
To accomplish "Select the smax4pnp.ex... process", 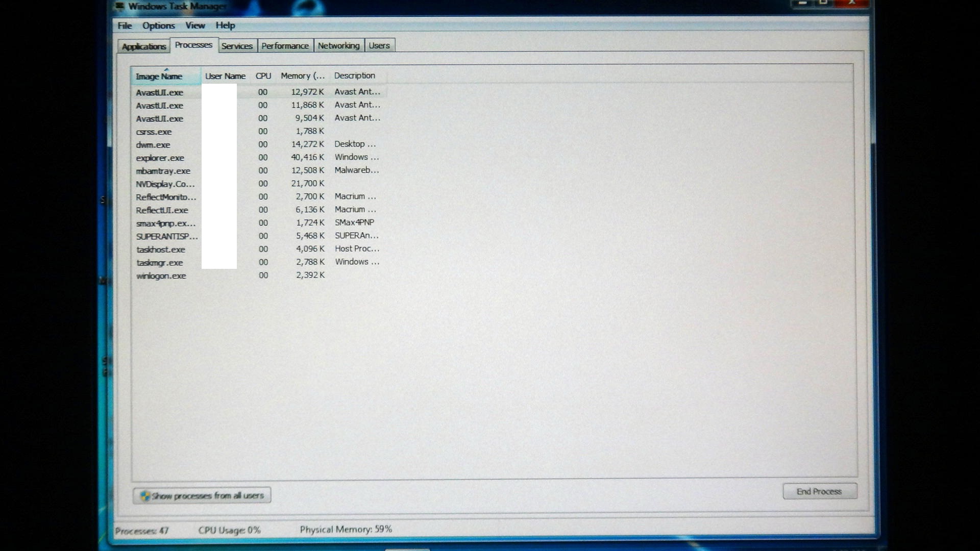I will (x=259, y=223).
